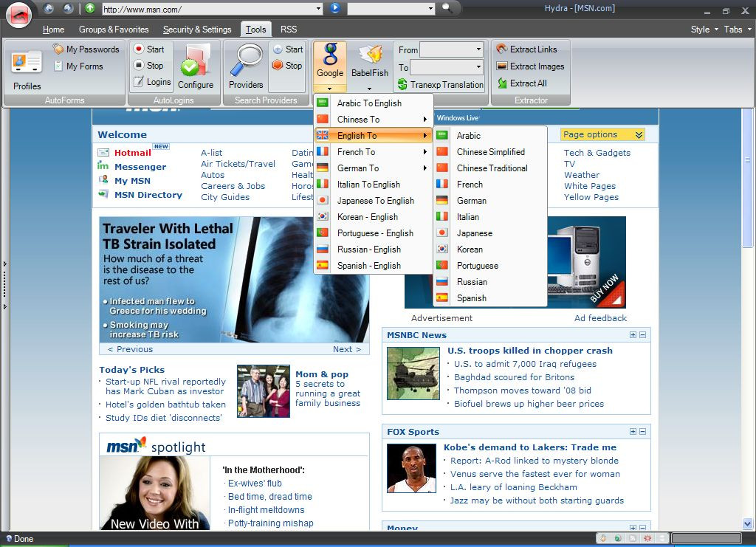Click the blue Go arrow after the address bar

pos(335,8)
